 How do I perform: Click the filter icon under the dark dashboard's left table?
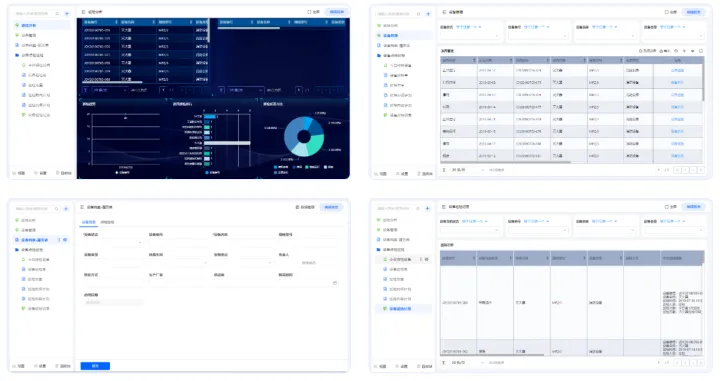[x=85, y=90]
